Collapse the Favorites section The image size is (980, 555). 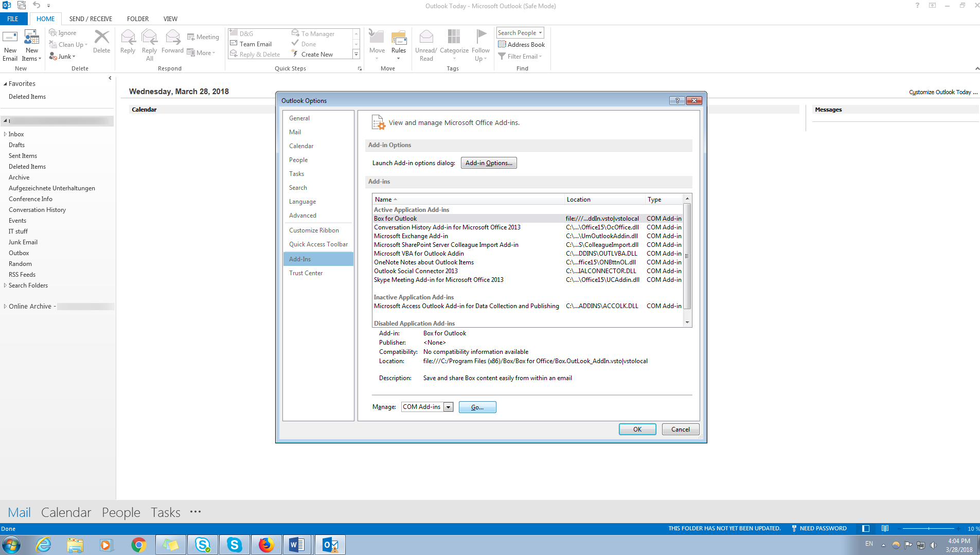(5, 84)
